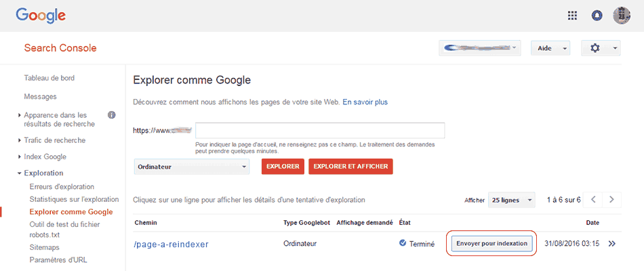Screen dimensions: 644x271
Task: Click the Chemin column header
Action: coord(145,222)
